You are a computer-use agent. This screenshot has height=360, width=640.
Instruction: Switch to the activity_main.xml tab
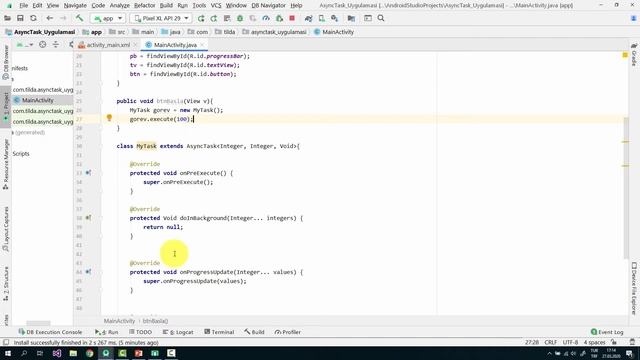click(108, 45)
